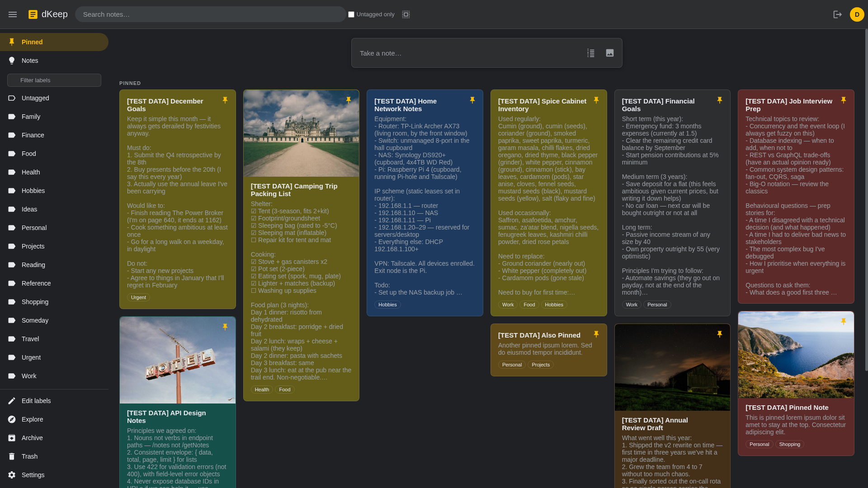Select the Work label in the sidebar

[28, 375]
